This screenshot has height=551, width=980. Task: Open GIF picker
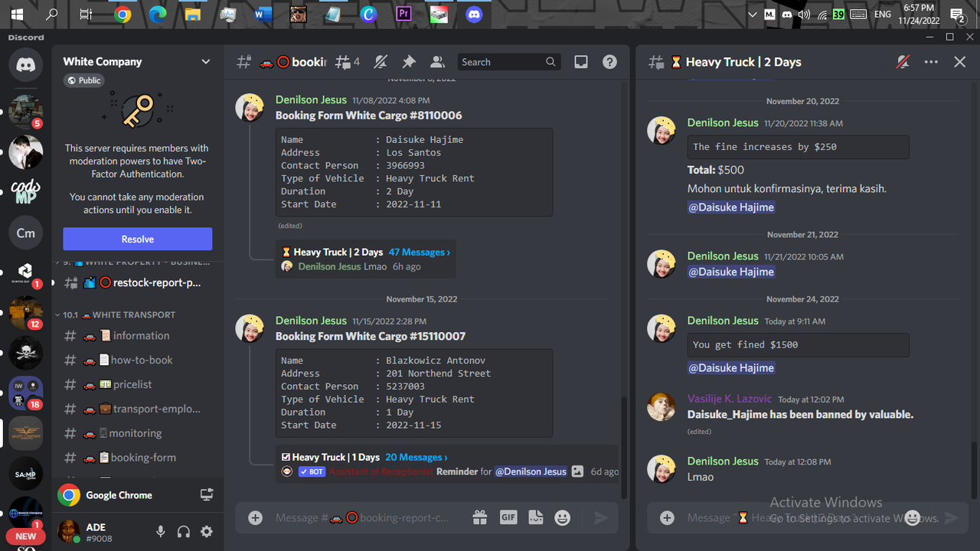click(508, 518)
